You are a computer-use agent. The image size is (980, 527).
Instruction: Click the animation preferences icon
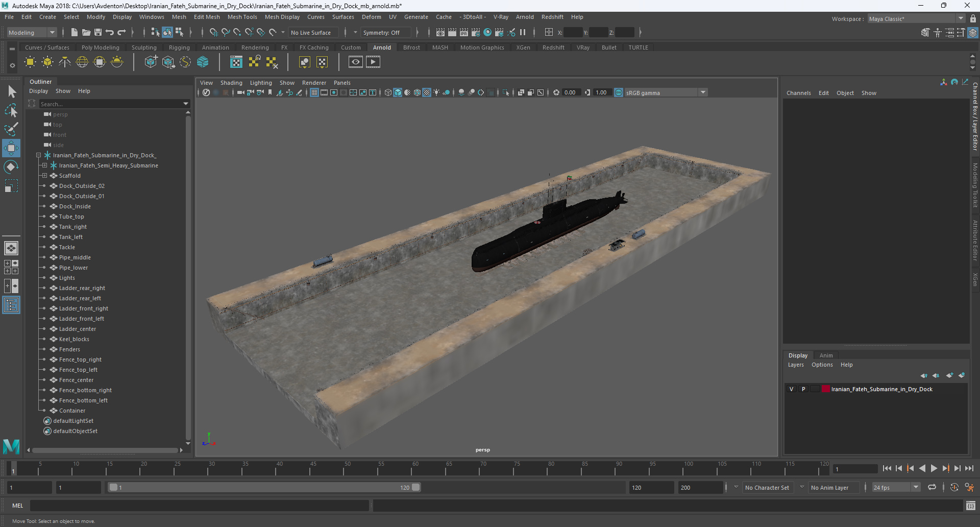(x=969, y=488)
